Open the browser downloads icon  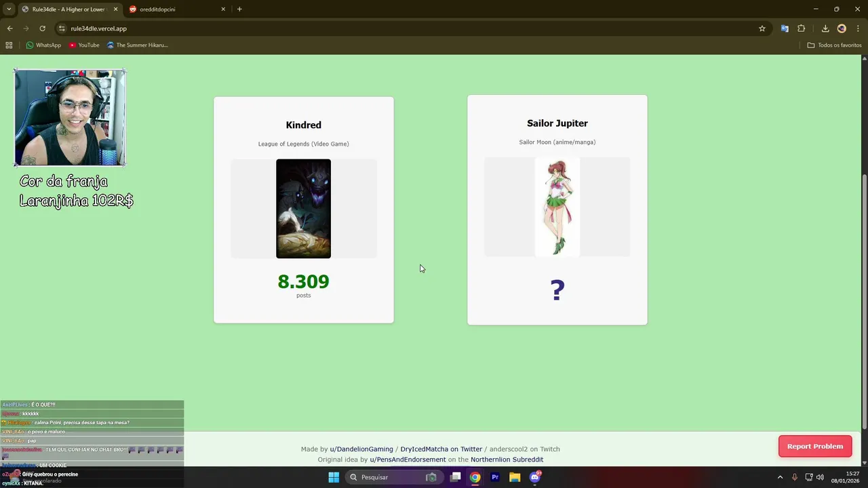825,28
